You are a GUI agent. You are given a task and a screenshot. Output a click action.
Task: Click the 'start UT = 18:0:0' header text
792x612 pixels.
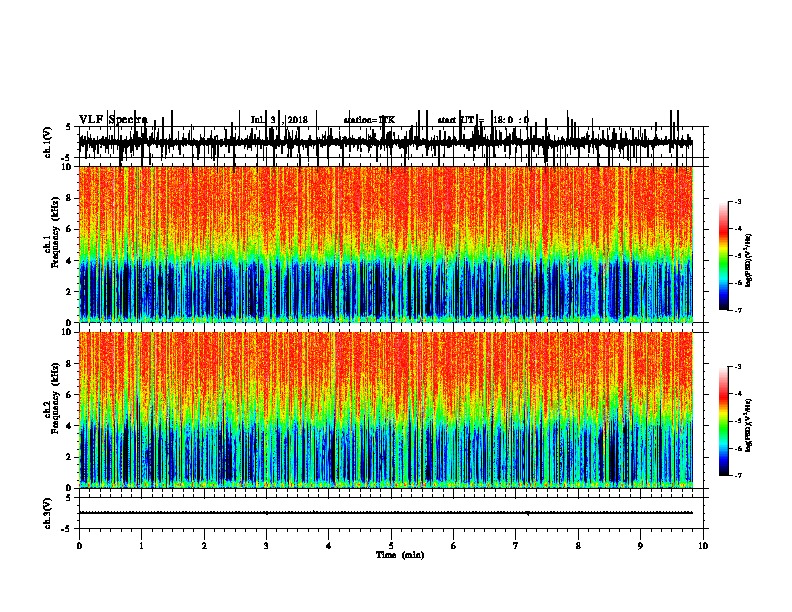click(483, 120)
